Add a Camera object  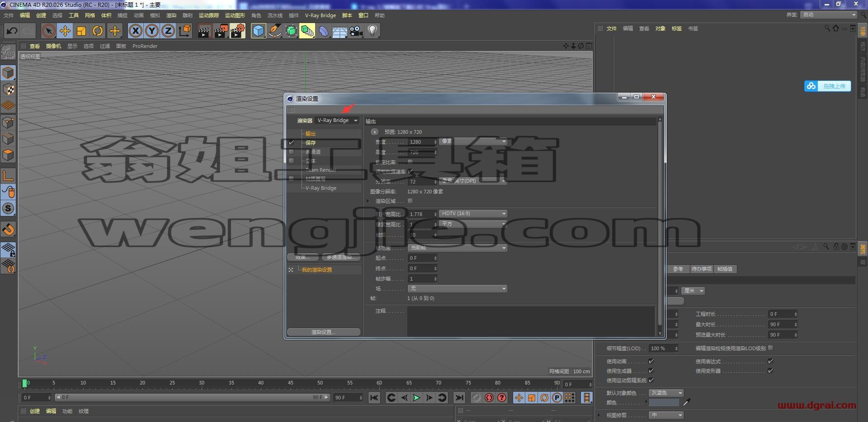[356, 31]
